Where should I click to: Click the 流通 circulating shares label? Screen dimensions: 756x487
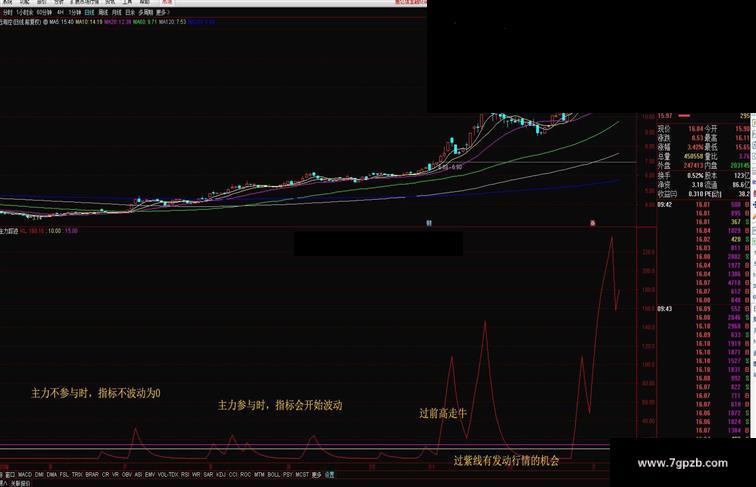tap(711, 185)
